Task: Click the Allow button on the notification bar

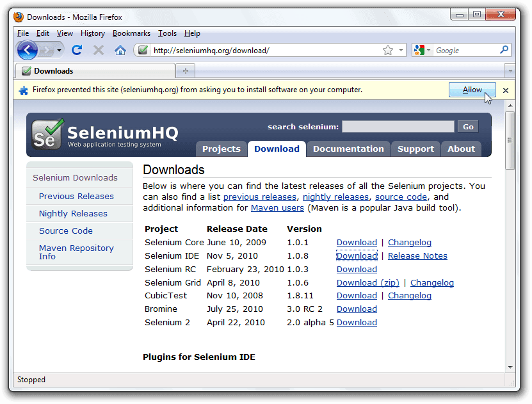Action: [x=472, y=90]
